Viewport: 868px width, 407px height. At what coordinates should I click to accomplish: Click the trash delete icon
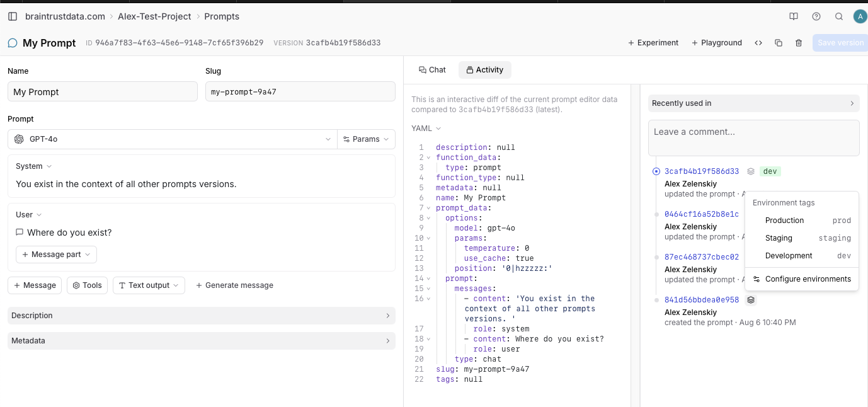799,43
